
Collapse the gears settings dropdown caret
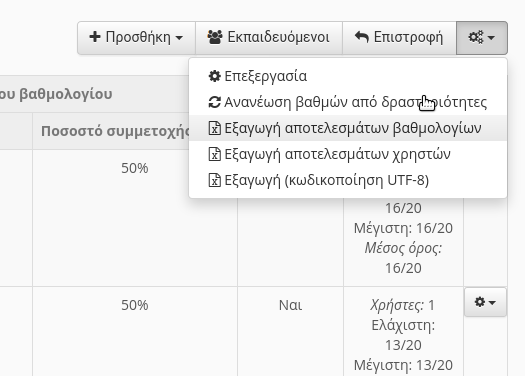pyautogui.click(x=491, y=38)
